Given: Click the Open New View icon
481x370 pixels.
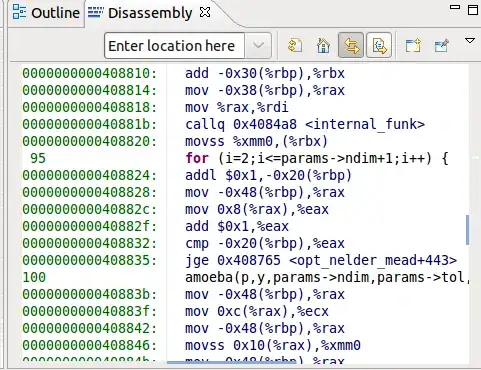Looking at the screenshot, I should pyautogui.click(x=413, y=45).
